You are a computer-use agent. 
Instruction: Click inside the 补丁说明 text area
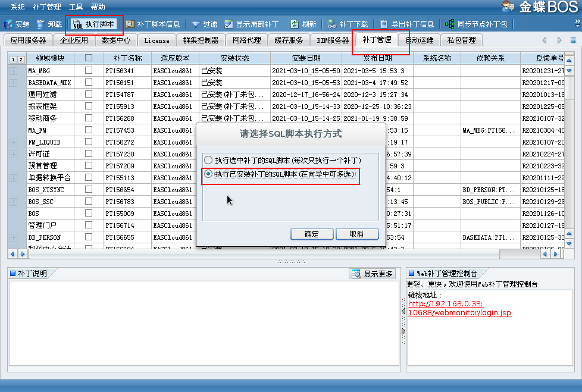click(x=204, y=323)
